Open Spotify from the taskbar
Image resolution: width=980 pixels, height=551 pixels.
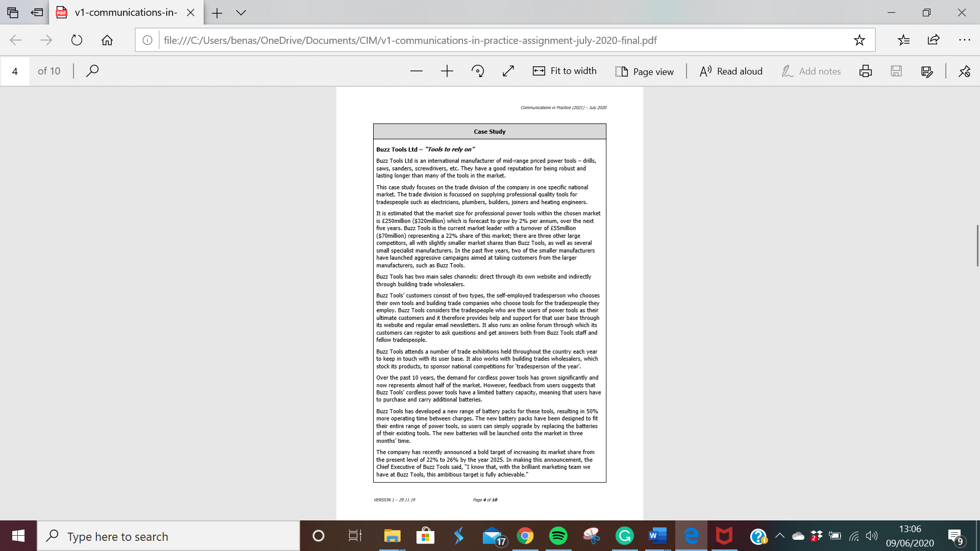pyautogui.click(x=558, y=536)
